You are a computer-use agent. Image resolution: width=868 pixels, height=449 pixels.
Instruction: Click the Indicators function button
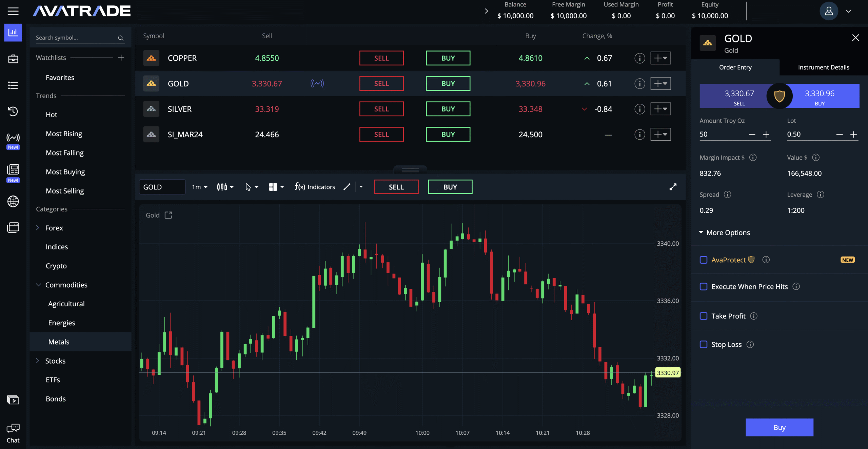click(315, 187)
